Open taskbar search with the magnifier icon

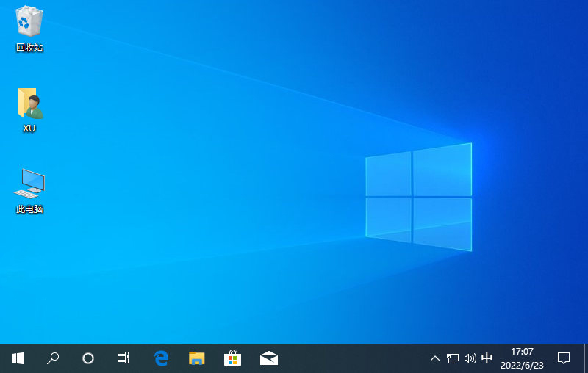pos(53,358)
